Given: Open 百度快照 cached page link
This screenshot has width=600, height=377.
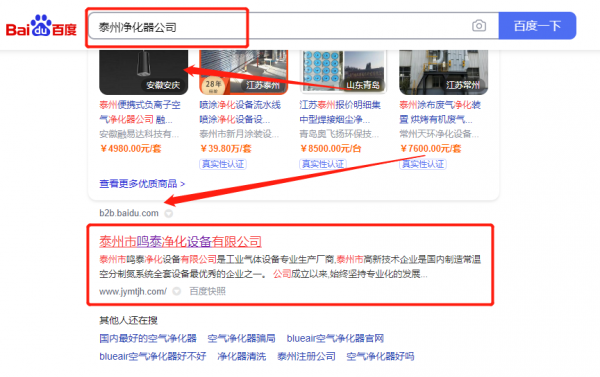Looking at the screenshot, I should coord(207,291).
